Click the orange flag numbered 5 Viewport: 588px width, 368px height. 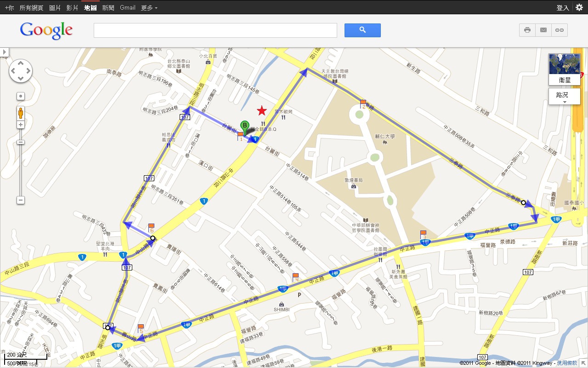(141, 329)
